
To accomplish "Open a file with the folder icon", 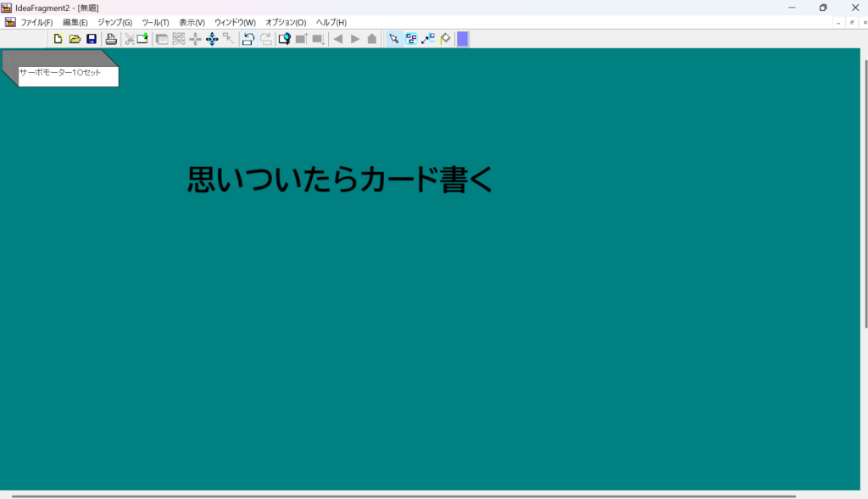I will click(75, 39).
